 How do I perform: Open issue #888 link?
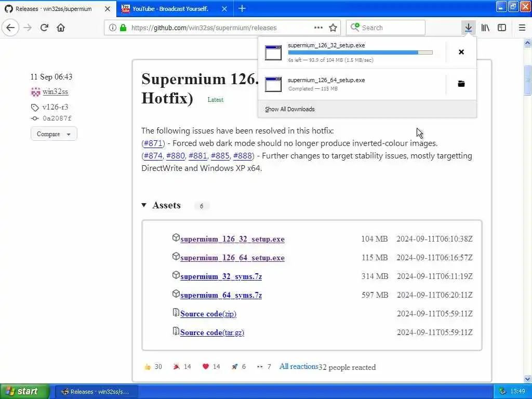(243, 156)
